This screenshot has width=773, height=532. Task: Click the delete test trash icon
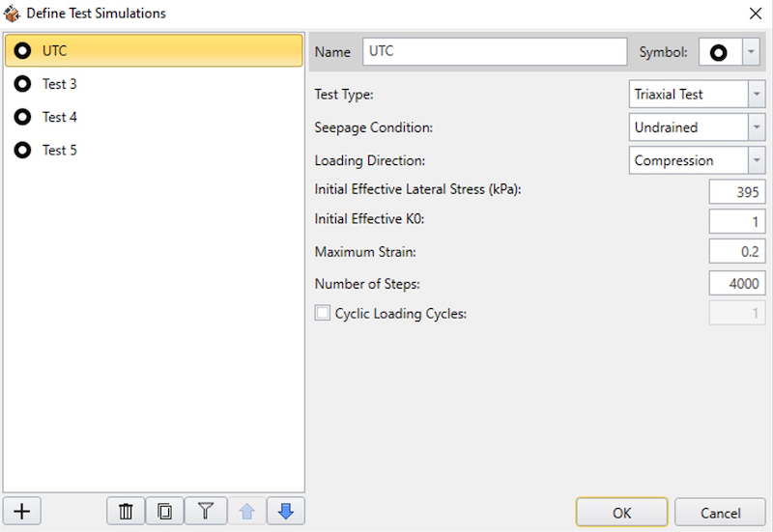coord(126,511)
